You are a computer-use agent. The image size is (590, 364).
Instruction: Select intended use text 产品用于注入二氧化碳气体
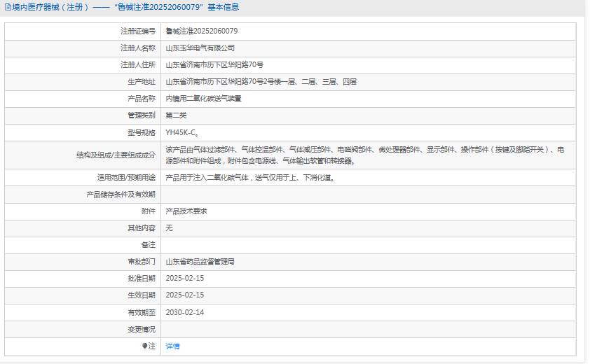(x=250, y=178)
